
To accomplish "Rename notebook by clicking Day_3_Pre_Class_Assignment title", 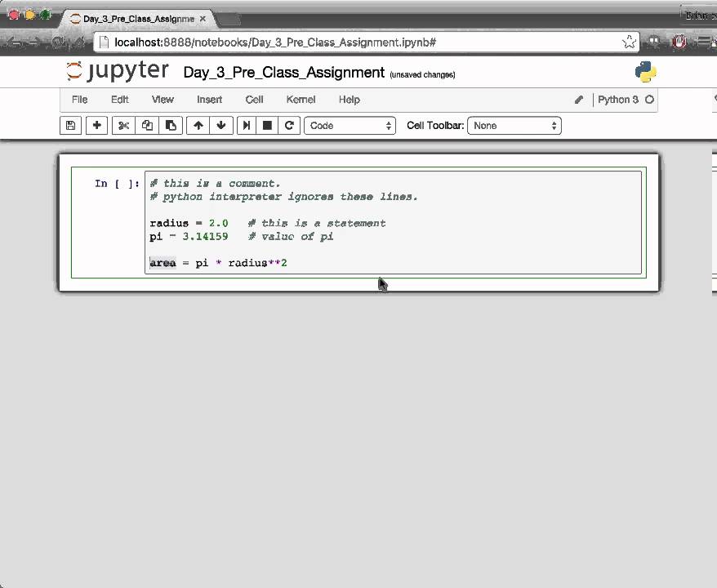I will click(284, 72).
